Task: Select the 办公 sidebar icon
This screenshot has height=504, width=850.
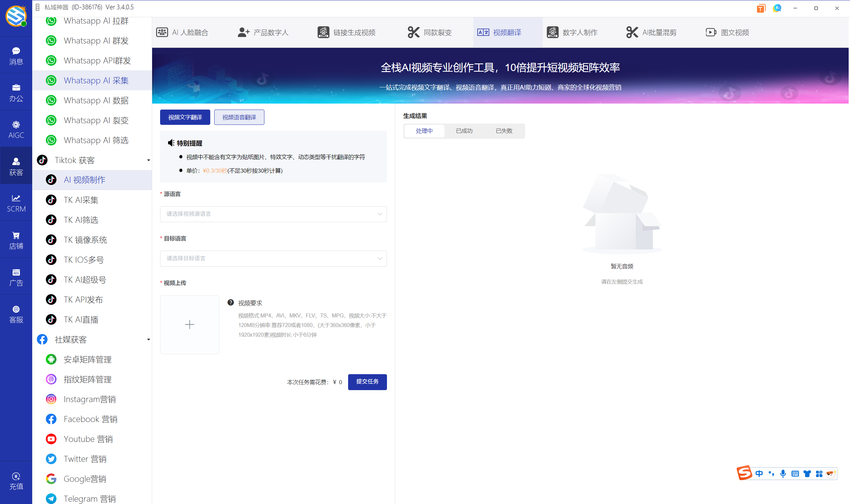Action: click(x=16, y=92)
